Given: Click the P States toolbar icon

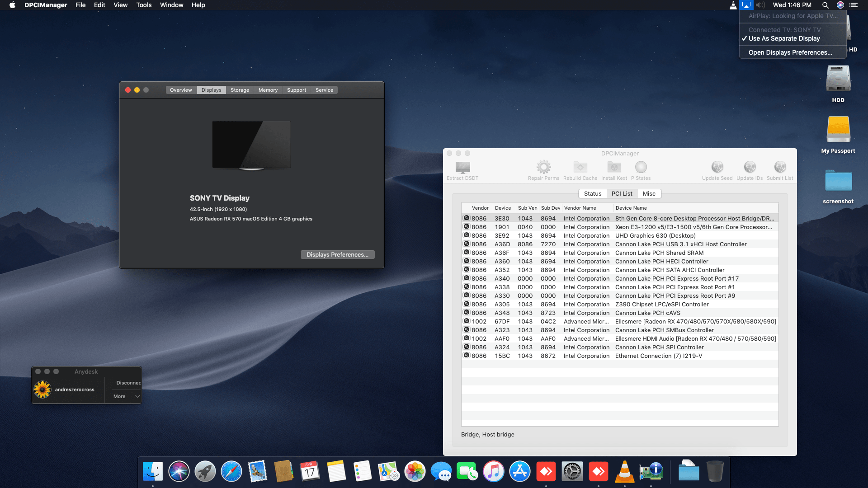Looking at the screenshot, I should tap(641, 168).
